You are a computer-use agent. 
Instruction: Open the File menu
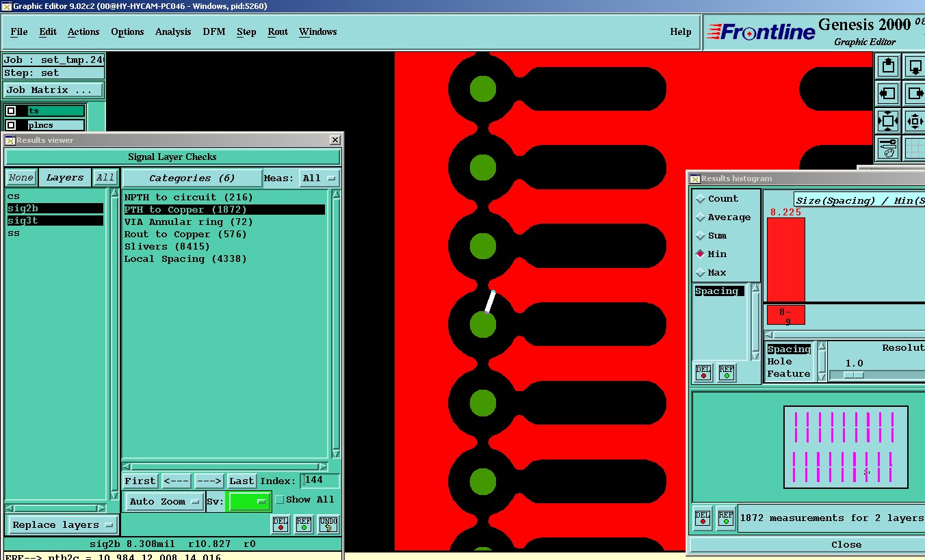tap(19, 32)
